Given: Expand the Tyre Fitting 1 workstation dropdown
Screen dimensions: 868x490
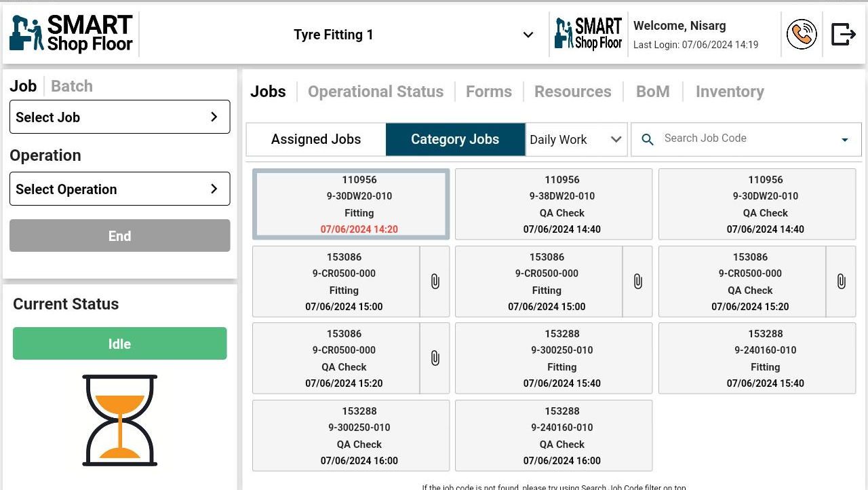Looking at the screenshot, I should 528,35.
